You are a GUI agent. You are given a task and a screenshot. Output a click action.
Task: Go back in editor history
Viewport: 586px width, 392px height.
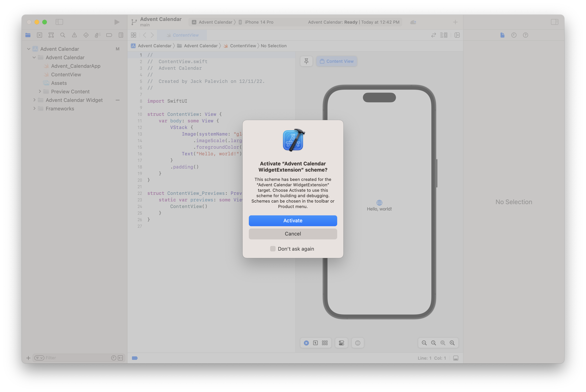pyautogui.click(x=145, y=35)
